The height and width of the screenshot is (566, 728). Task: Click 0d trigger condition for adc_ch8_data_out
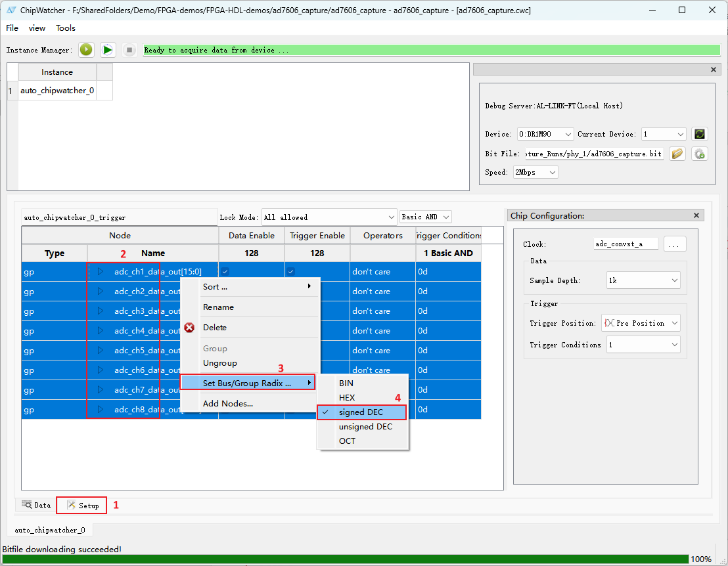click(x=448, y=410)
